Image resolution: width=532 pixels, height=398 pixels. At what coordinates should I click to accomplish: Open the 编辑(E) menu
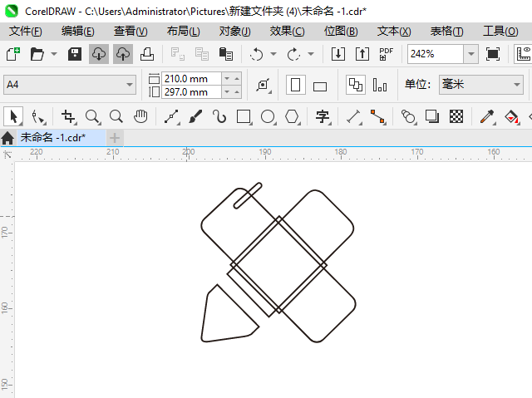(77, 32)
